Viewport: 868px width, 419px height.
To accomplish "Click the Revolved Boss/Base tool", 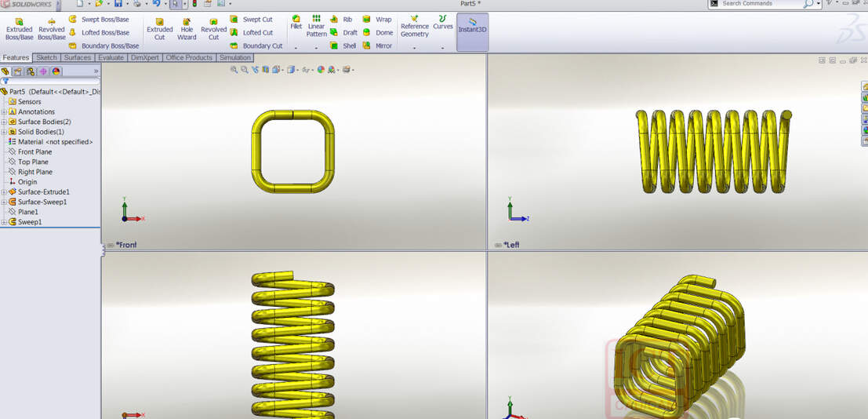I will [52, 29].
